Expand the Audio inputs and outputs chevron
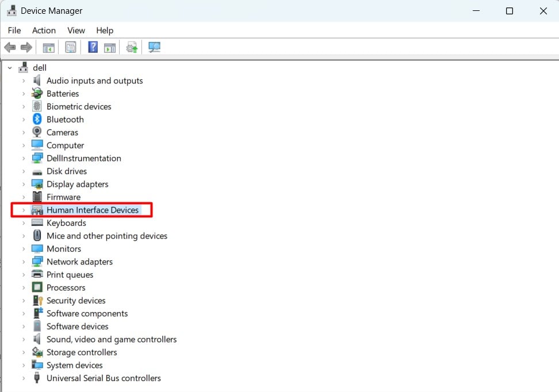This screenshot has height=392, width=559. pyautogui.click(x=24, y=81)
